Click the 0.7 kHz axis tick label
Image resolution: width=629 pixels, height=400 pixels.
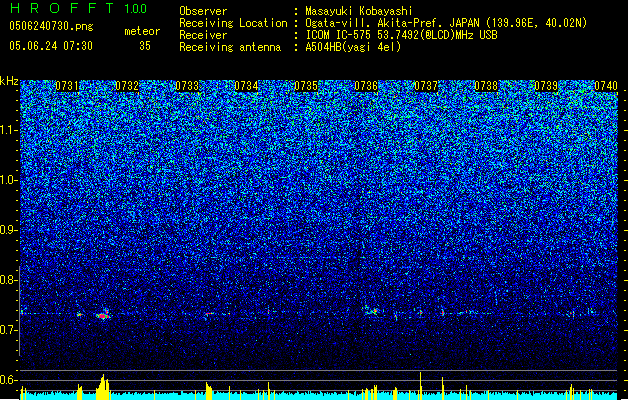(x=9, y=330)
